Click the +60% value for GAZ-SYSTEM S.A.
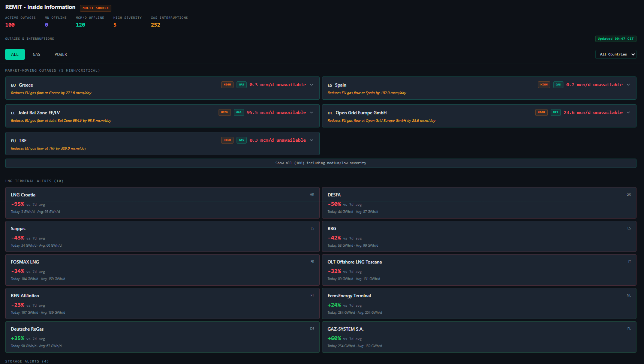Image resolution: width=644 pixels, height=364 pixels. pyautogui.click(x=334, y=339)
